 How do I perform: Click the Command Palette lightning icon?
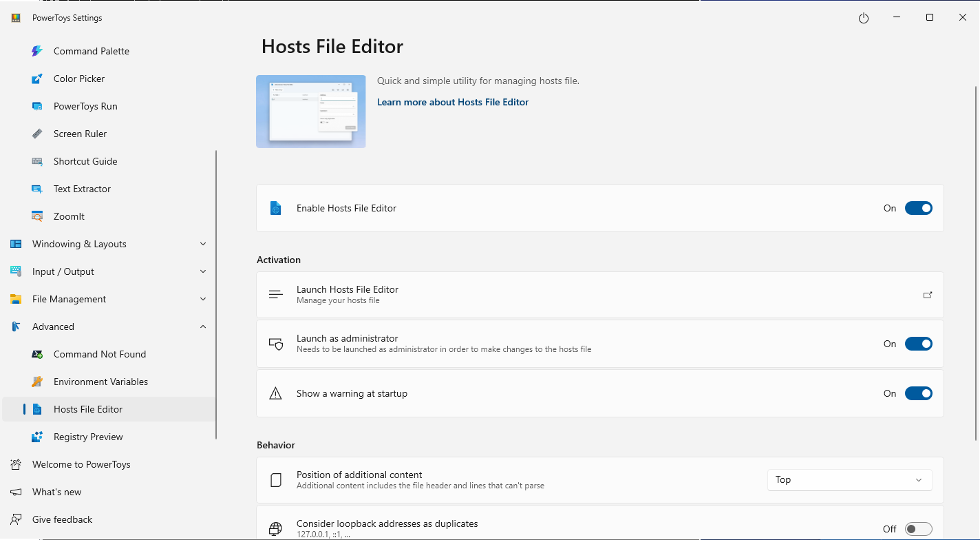[37, 51]
